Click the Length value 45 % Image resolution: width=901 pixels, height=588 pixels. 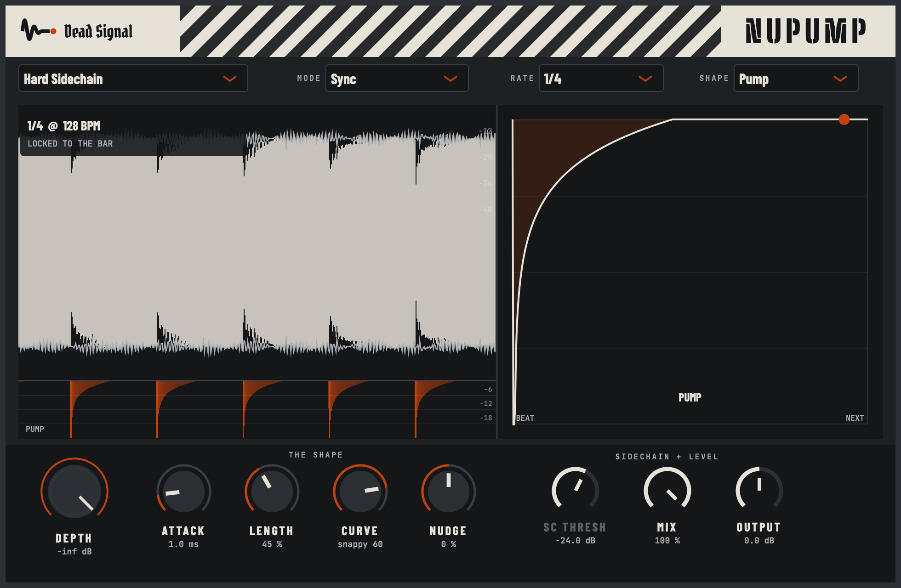[272, 544]
